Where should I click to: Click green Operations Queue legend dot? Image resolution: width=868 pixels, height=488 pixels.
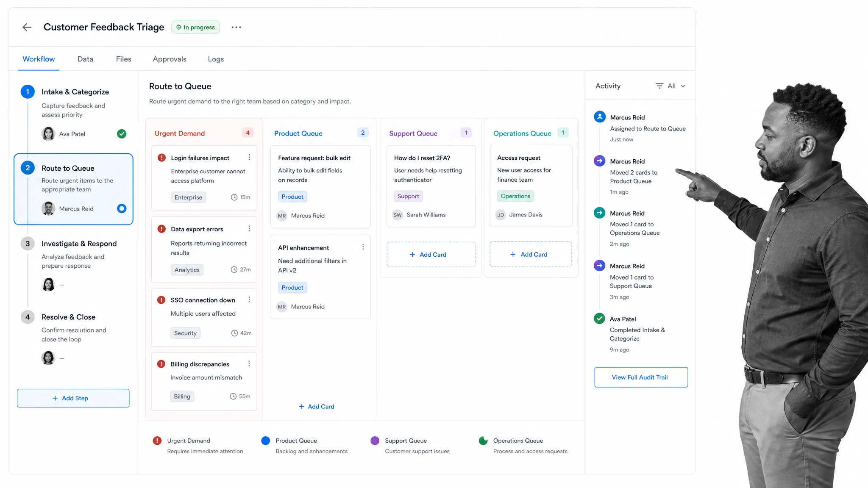coord(483,441)
